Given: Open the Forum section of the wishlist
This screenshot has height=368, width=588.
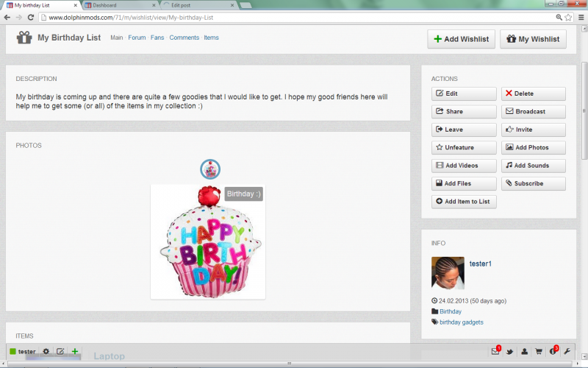Looking at the screenshot, I should [x=137, y=38].
